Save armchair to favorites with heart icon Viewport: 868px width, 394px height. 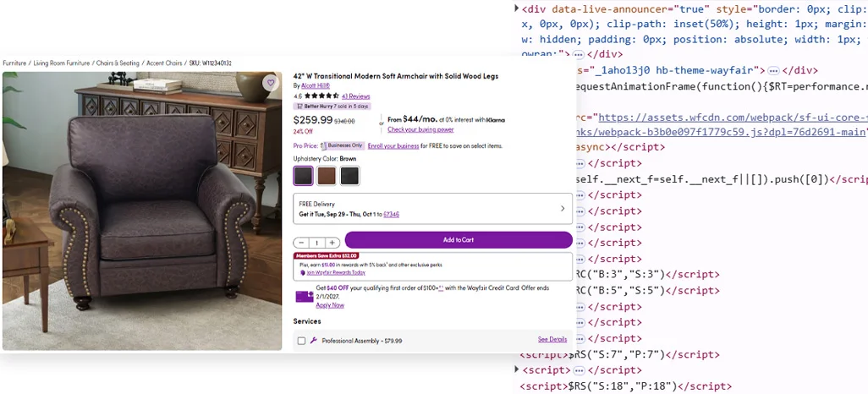(x=270, y=83)
